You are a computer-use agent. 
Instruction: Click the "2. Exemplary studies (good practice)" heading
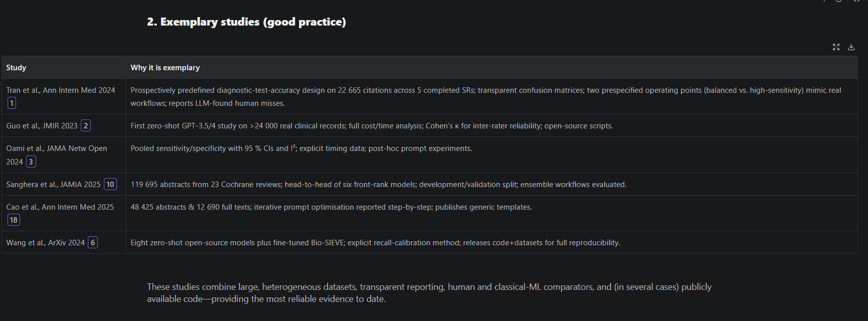246,22
